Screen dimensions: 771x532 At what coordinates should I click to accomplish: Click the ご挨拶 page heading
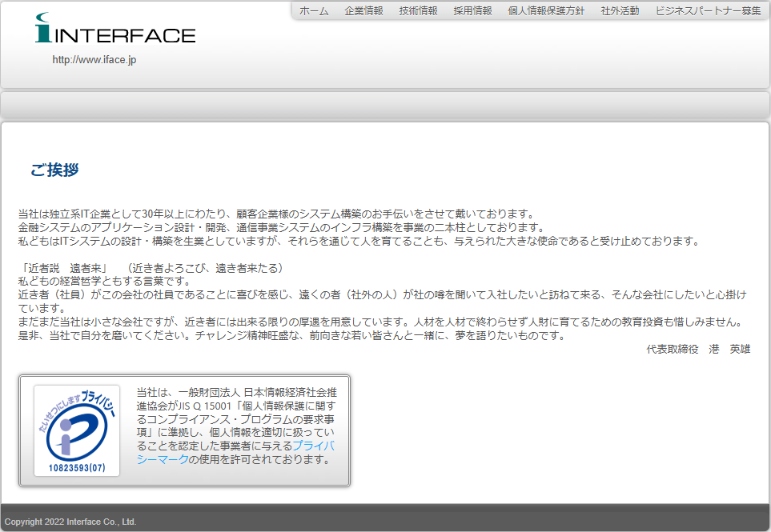click(54, 170)
